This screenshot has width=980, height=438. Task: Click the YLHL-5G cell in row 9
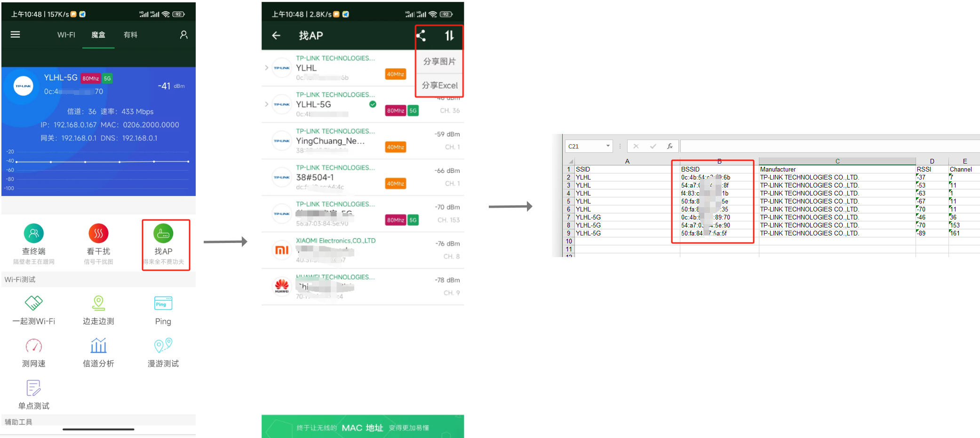click(627, 233)
